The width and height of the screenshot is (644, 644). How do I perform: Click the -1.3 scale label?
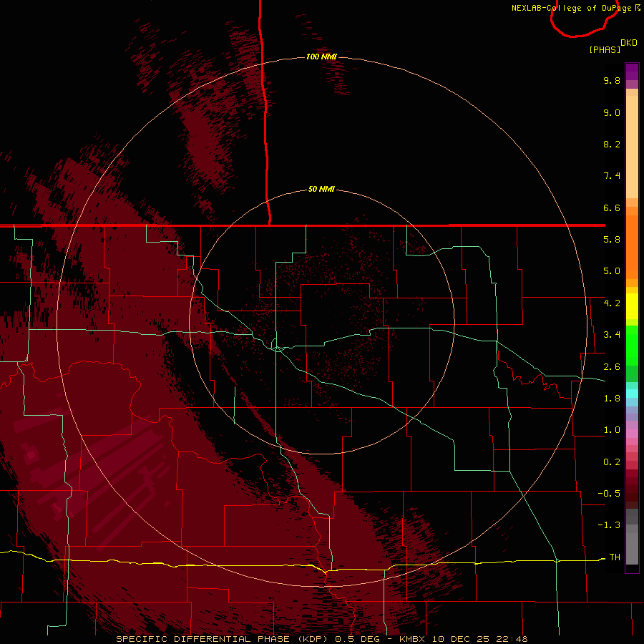coord(609,525)
